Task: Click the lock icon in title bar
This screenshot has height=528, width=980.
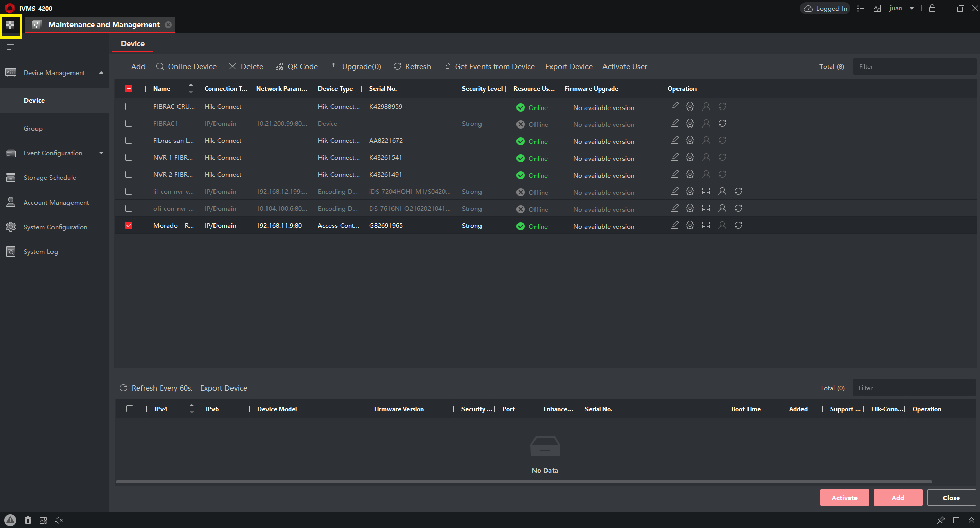Action: click(x=932, y=8)
